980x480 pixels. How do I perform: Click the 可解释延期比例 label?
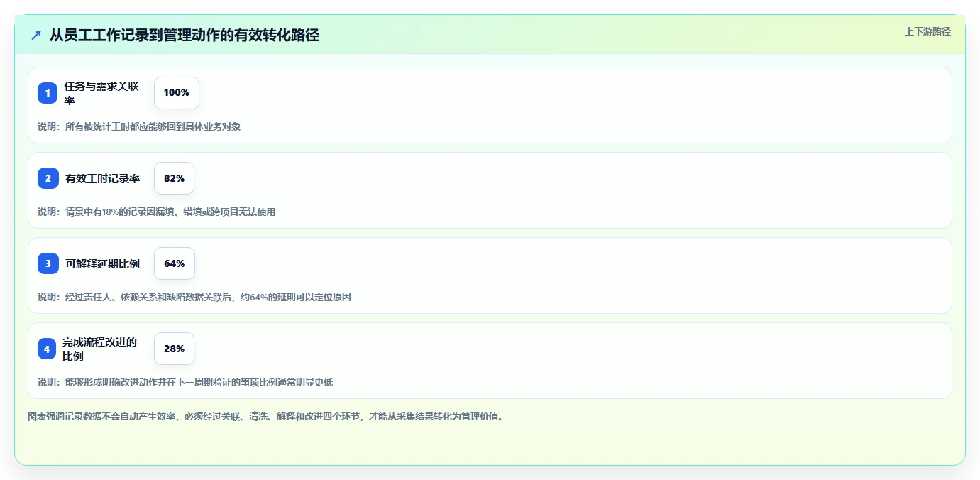tap(102, 264)
